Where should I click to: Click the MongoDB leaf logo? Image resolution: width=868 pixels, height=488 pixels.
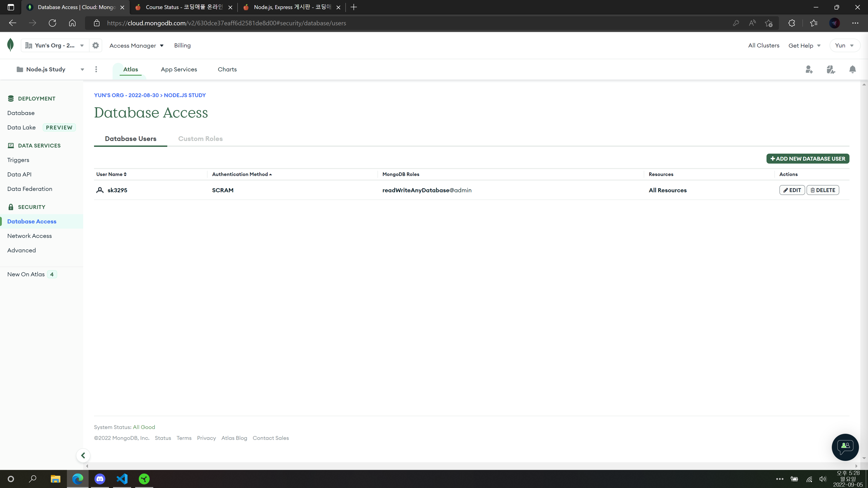coord(10,45)
